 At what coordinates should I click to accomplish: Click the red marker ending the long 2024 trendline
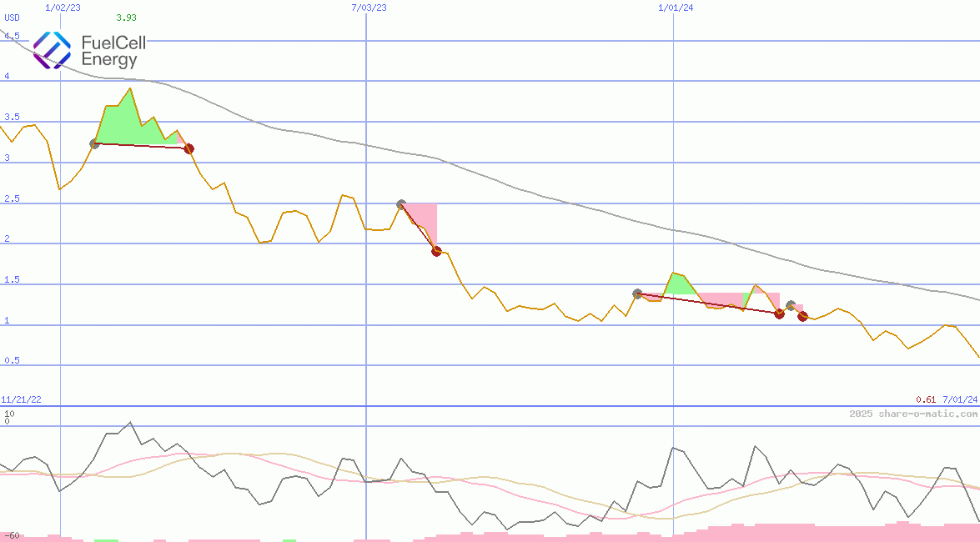779,314
